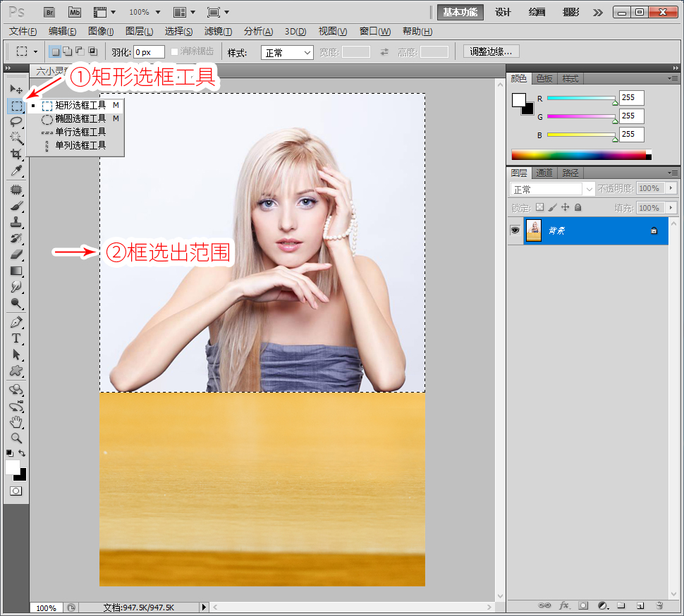Image resolution: width=684 pixels, height=616 pixels.
Task: Select the Zoom tool in toolbox
Action: [16, 438]
